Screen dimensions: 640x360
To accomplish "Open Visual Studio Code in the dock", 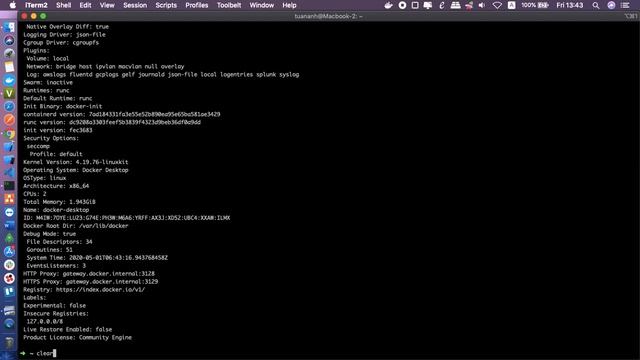I will pos(9,173).
